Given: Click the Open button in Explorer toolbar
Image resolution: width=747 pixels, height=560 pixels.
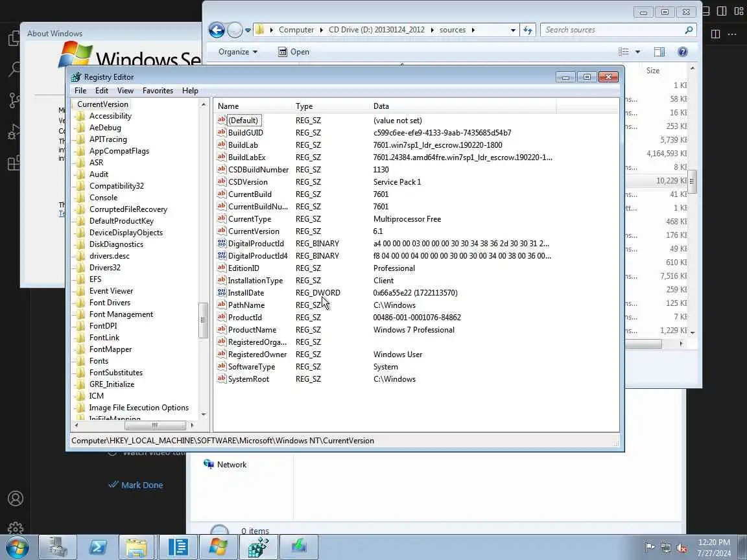Looking at the screenshot, I should click(294, 52).
